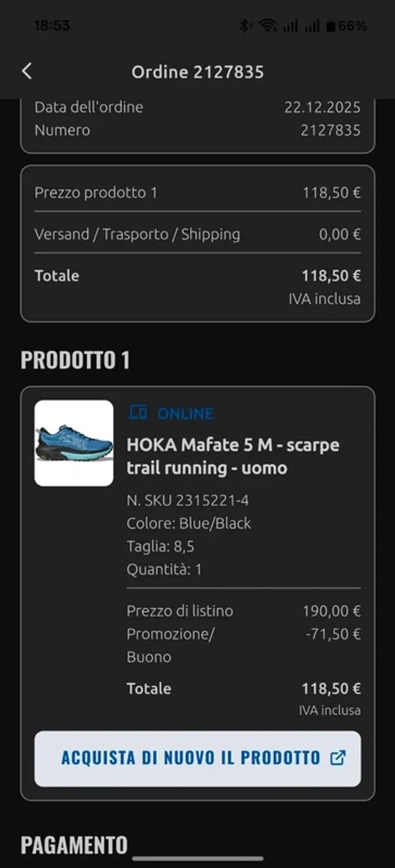Tap the bottom home gesture bar
395x868 pixels.
[197, 858]
